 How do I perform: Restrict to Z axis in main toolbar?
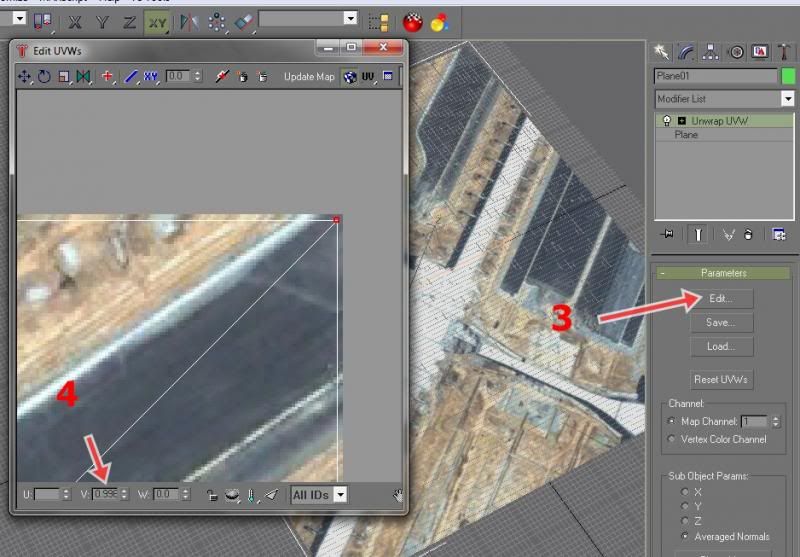[129, 22]
